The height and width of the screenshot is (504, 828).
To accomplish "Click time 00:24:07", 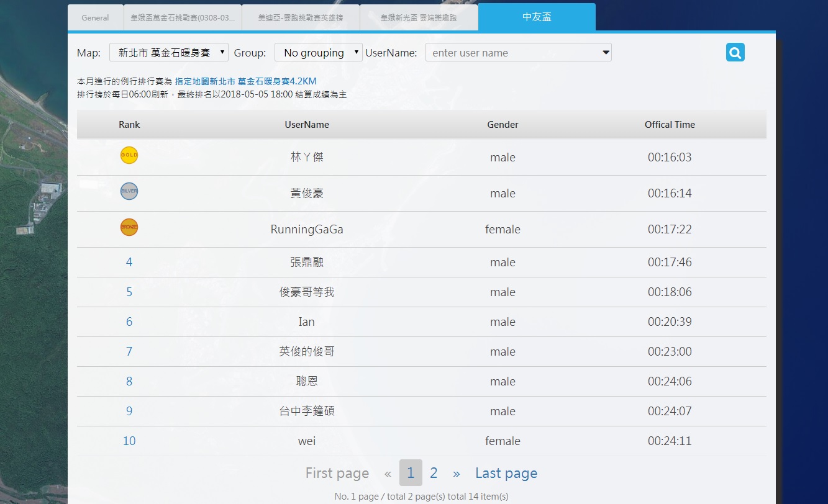I will (670, 411).
